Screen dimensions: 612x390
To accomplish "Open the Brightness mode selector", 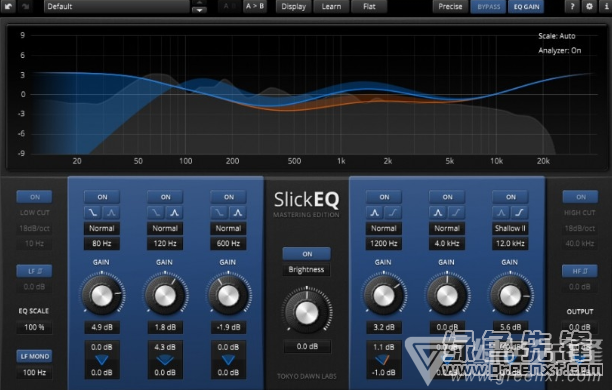I will click(x=306, y=269).
